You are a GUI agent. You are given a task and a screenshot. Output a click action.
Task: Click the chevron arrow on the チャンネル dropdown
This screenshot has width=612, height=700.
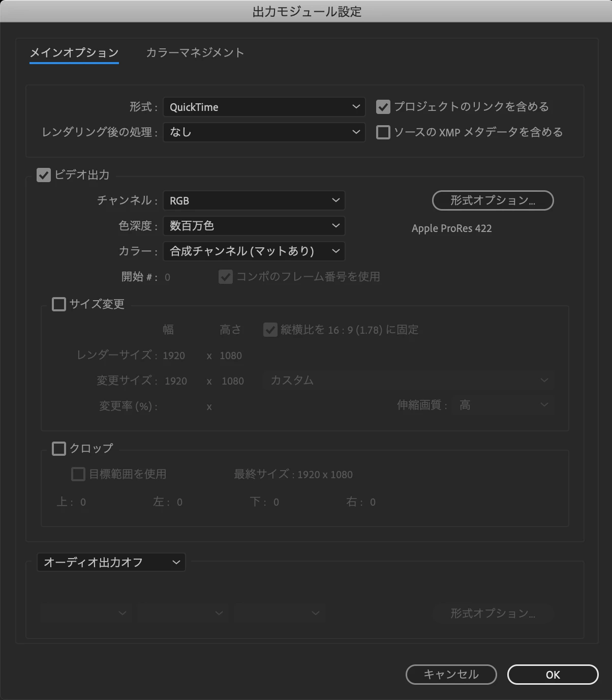point(335,200)
